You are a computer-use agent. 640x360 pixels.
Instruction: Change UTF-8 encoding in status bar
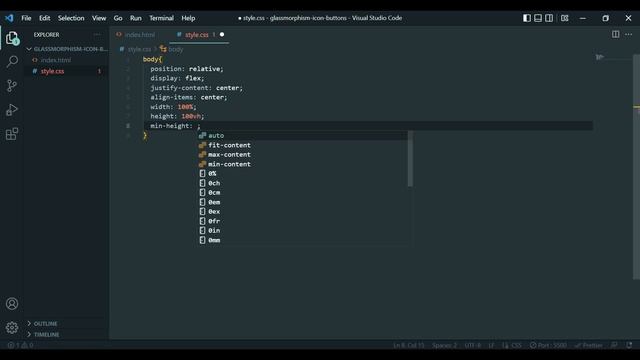click(x=473, y=345)
